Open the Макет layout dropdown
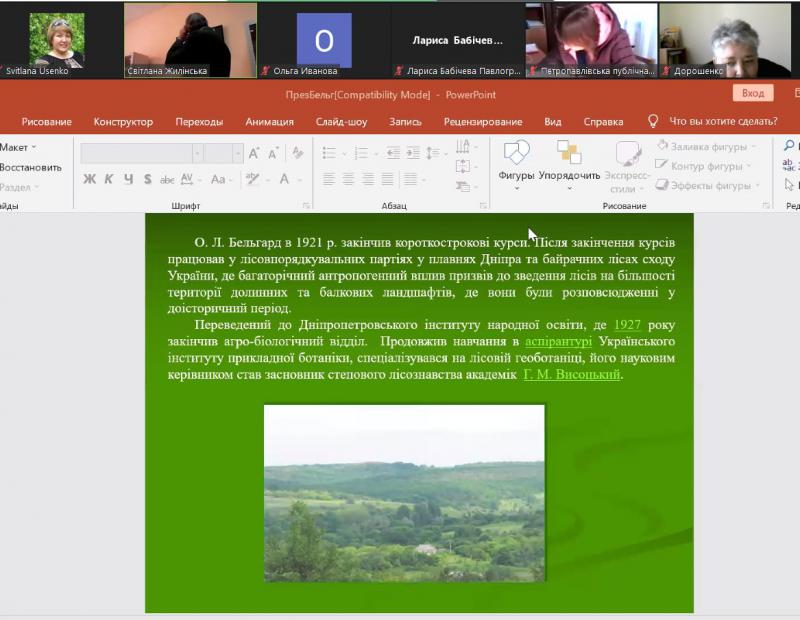800x620 pixels. click(18, 147)
